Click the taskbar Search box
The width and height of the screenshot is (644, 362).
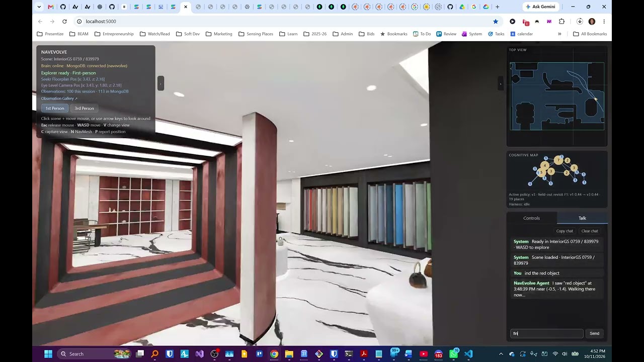tap(95, 354)
